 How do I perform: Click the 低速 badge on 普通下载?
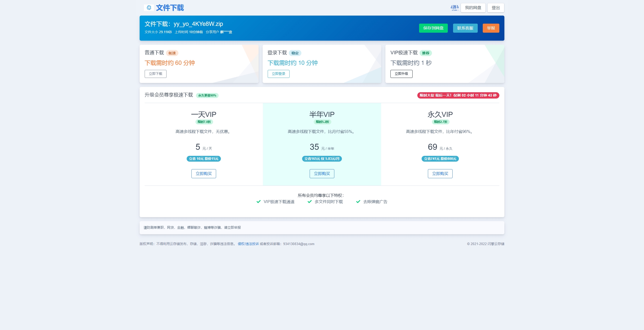(x=172, y=53)
